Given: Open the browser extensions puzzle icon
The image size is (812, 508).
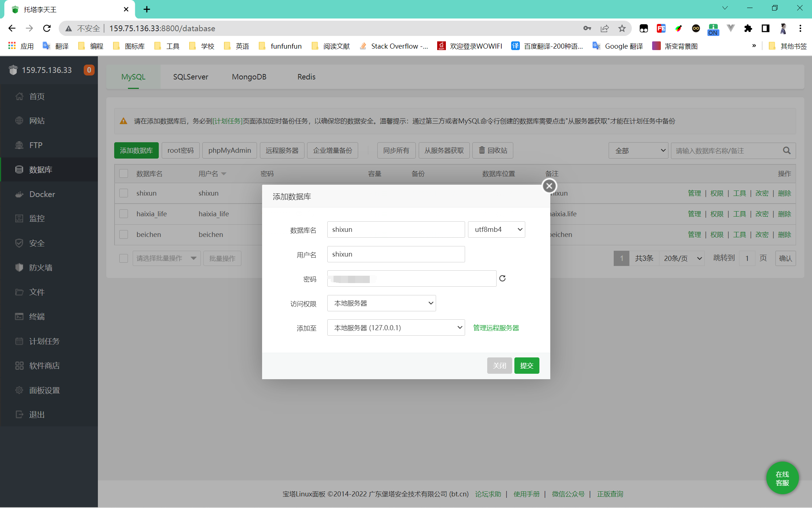Looking at the screenshot, I should 748,28.
